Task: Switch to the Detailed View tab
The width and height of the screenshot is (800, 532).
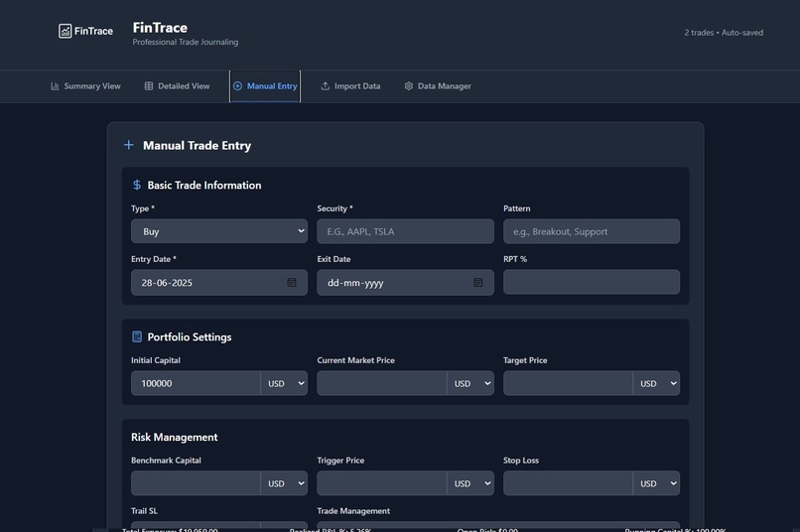Action: click(177, 86)
